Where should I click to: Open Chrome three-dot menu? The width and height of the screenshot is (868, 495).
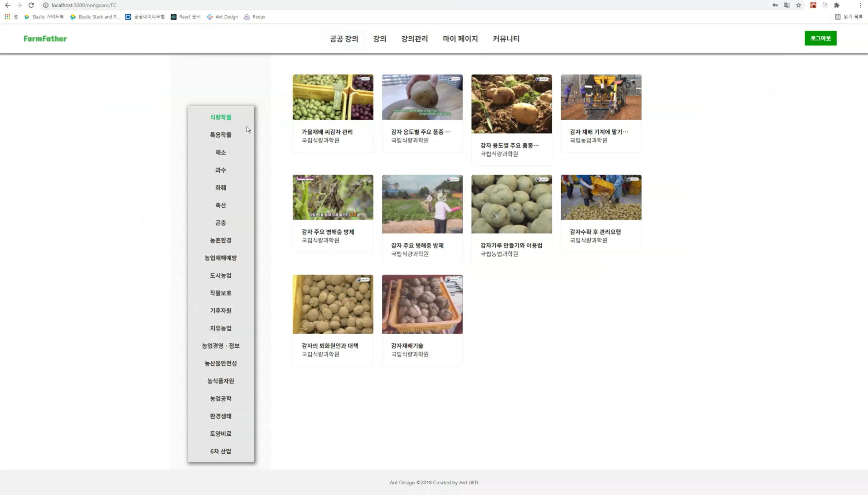coord(860,5)
